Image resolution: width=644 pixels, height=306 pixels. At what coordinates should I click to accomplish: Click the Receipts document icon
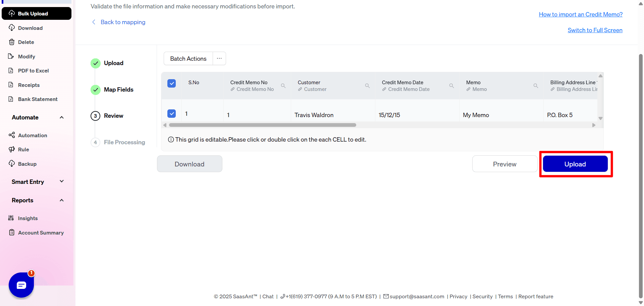point(11,85)
